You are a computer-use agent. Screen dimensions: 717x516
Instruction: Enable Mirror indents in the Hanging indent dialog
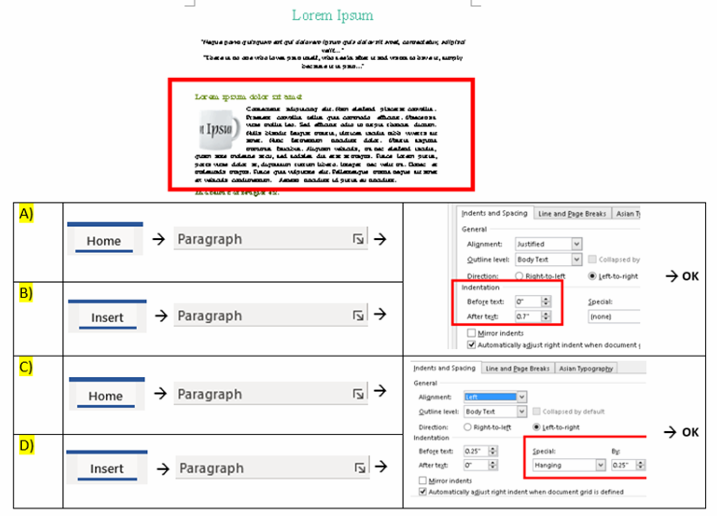[x=421, y=479]
